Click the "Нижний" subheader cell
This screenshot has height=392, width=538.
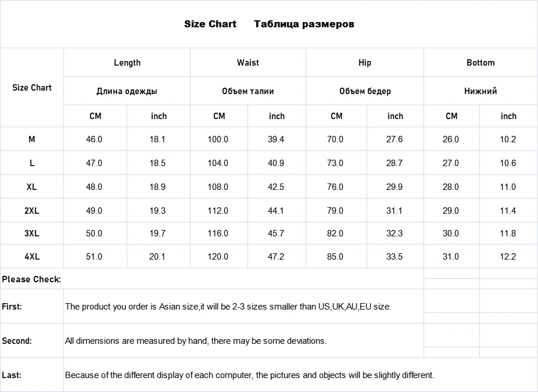(x=480, y=91)
